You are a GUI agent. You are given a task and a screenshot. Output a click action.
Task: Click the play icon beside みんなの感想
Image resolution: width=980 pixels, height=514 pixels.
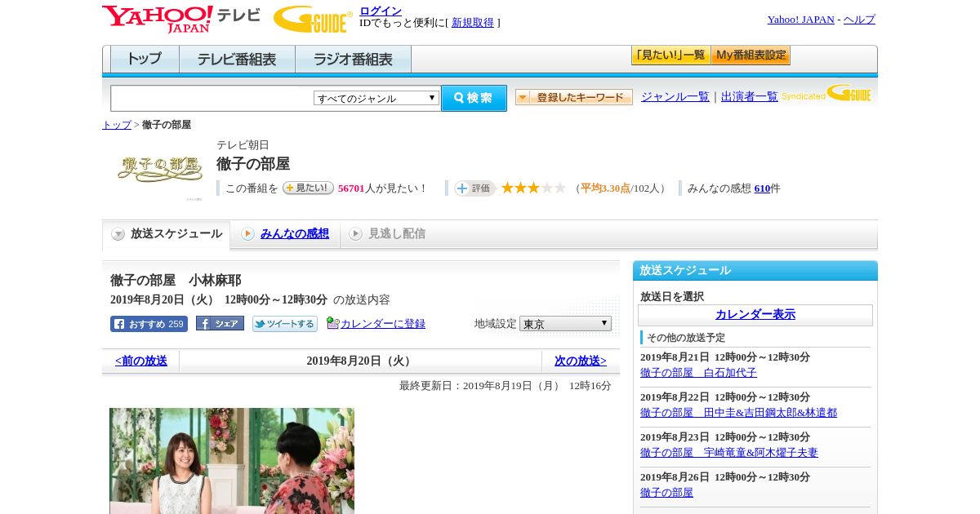[247, 234]
